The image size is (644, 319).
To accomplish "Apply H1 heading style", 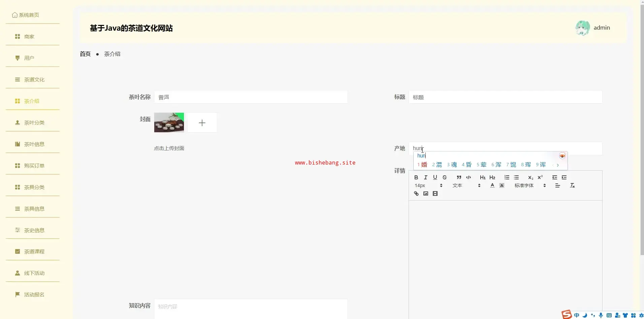I will (x=483, y=177).
